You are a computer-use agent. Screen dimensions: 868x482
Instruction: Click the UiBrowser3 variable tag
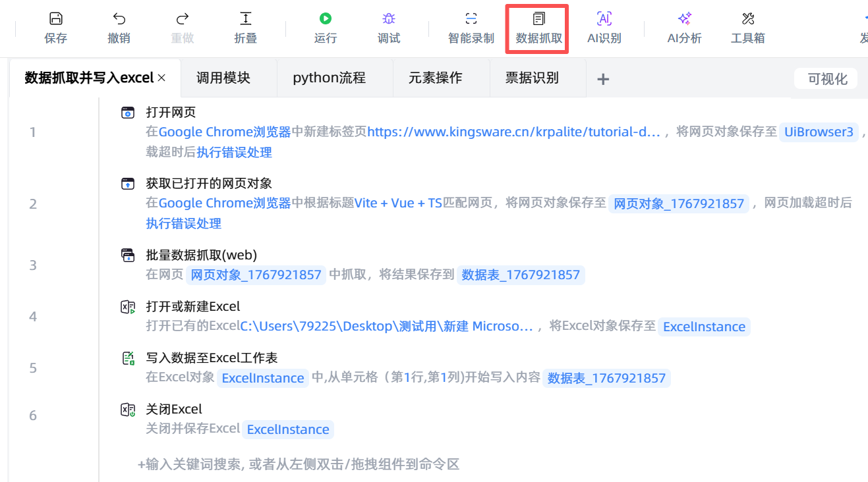point(819,132)
